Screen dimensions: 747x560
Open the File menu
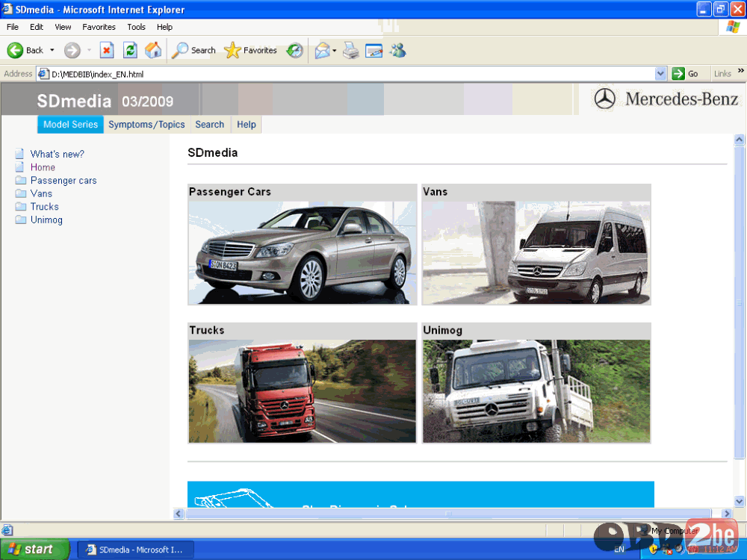13,27
